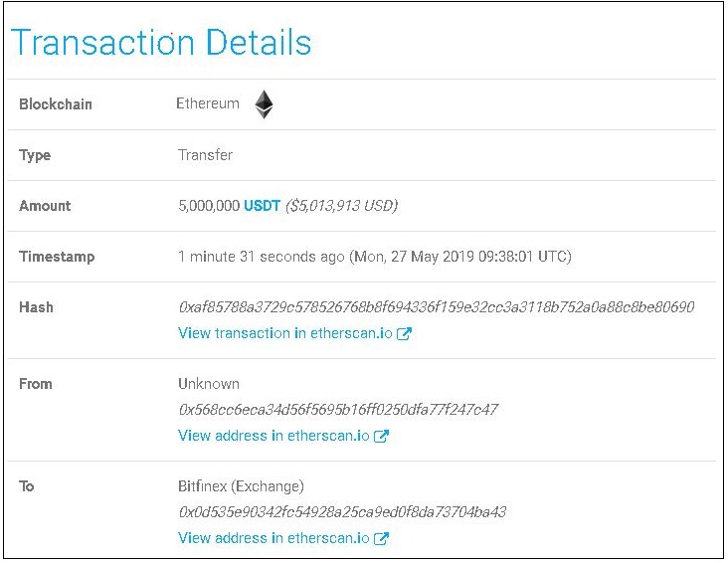The image size is (728, 563).
Task: Click external link icon for From address
Action: coord(381,437)
